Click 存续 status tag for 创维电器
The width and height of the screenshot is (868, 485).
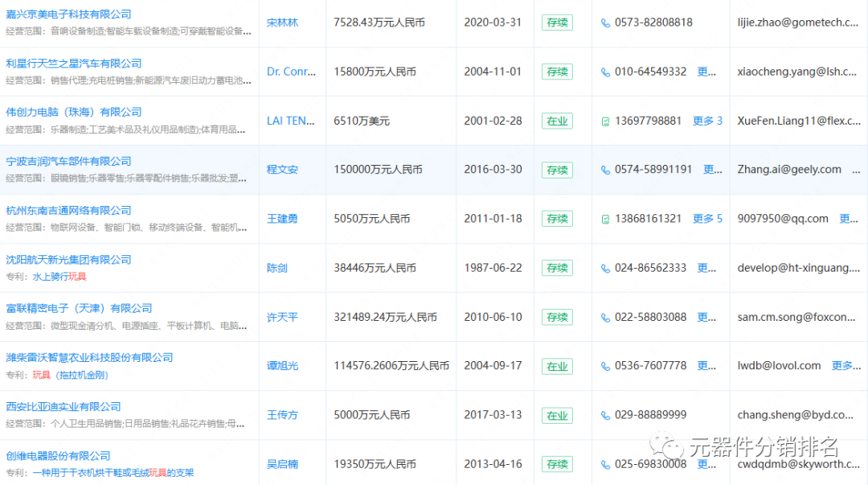pyautogui.click(x=557, y=465)
